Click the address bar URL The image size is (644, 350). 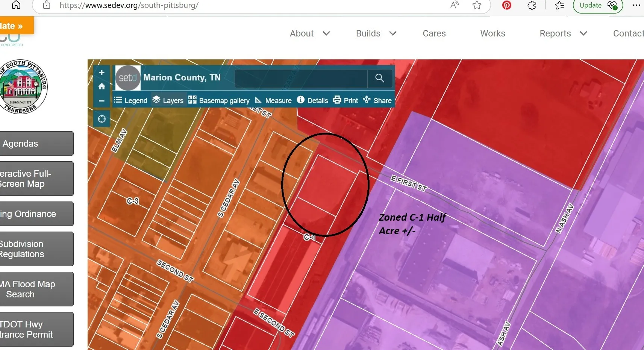129,5
